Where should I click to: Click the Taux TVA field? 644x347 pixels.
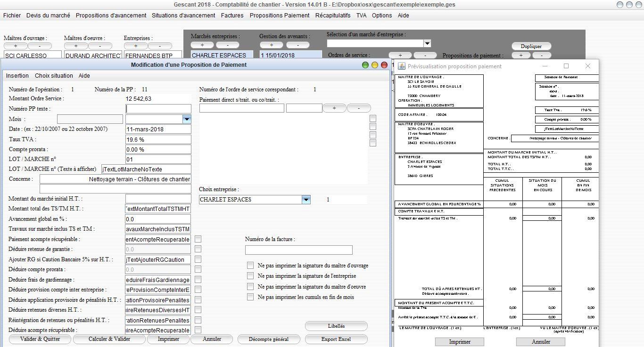158,139
